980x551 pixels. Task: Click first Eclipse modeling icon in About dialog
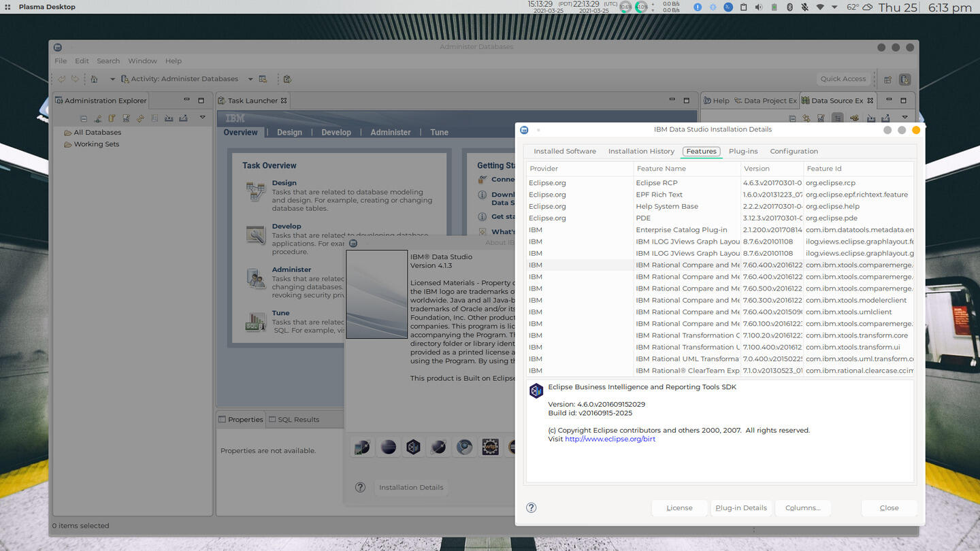(362, 447)
